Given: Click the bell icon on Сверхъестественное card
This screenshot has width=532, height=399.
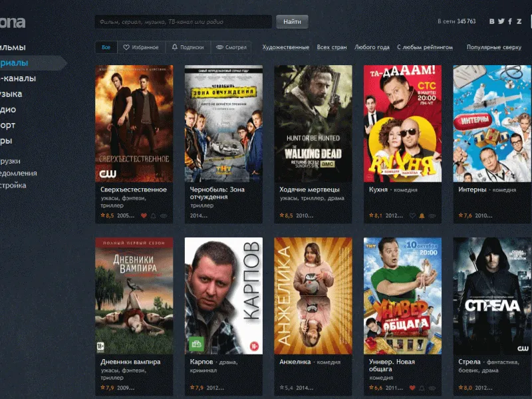Looking at the screenshot, I should (x=154, y=215).
